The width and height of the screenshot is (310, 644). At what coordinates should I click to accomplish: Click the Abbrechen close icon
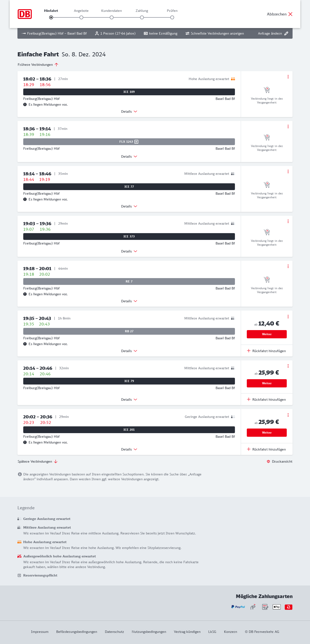tap(290, 14)
